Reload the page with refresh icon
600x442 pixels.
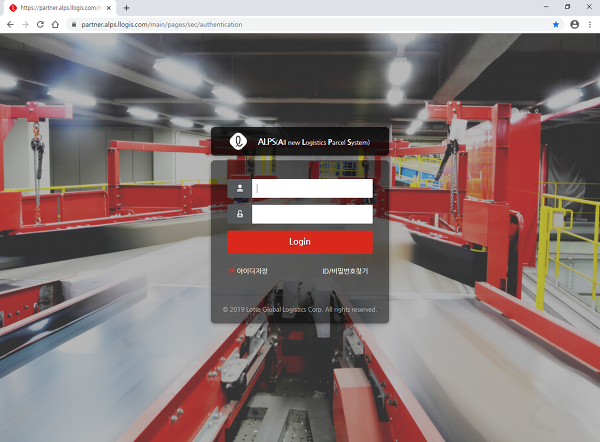click(x=40, y=24)
